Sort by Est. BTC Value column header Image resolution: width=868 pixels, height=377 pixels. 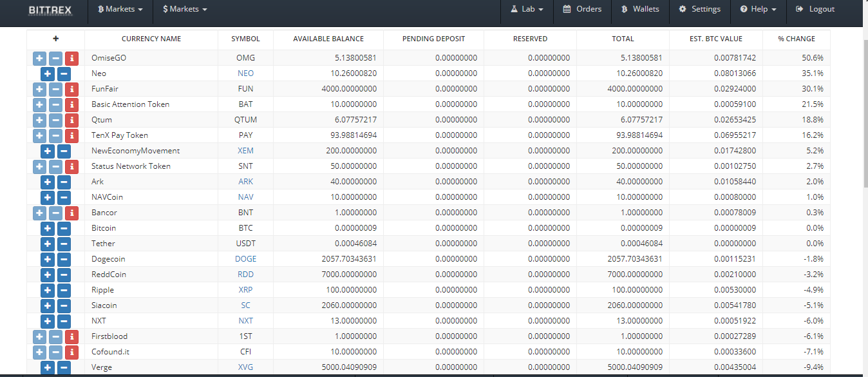click(x=716, y=39)
